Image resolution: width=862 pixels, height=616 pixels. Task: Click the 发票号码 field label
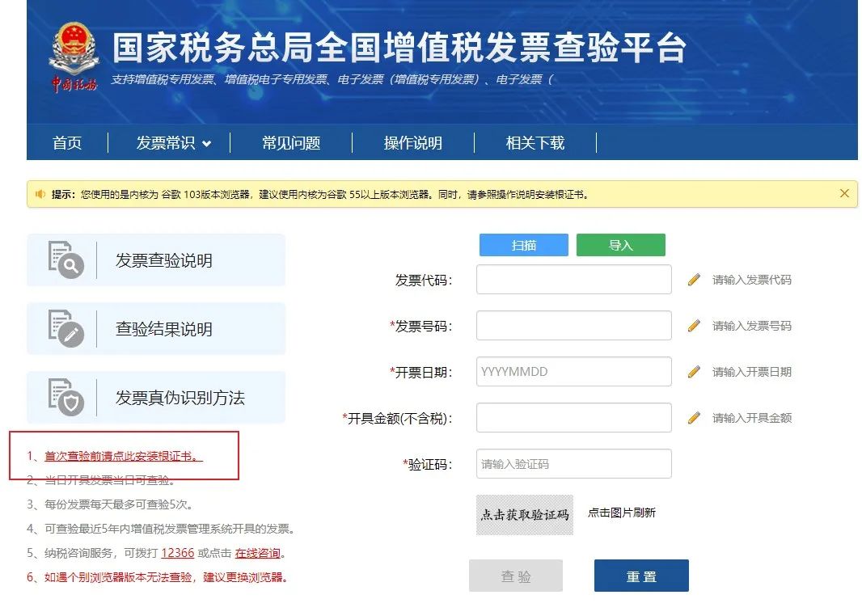(420, 327)
